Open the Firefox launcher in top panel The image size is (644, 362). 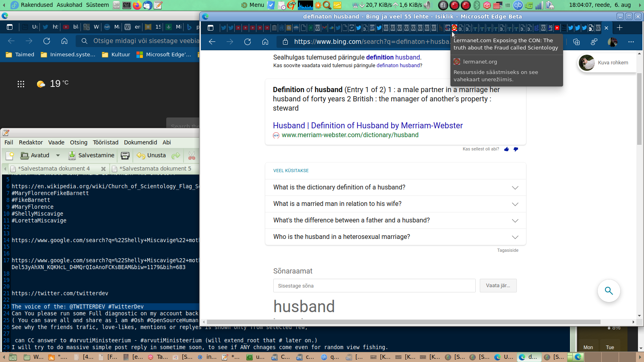click(137, 5)
